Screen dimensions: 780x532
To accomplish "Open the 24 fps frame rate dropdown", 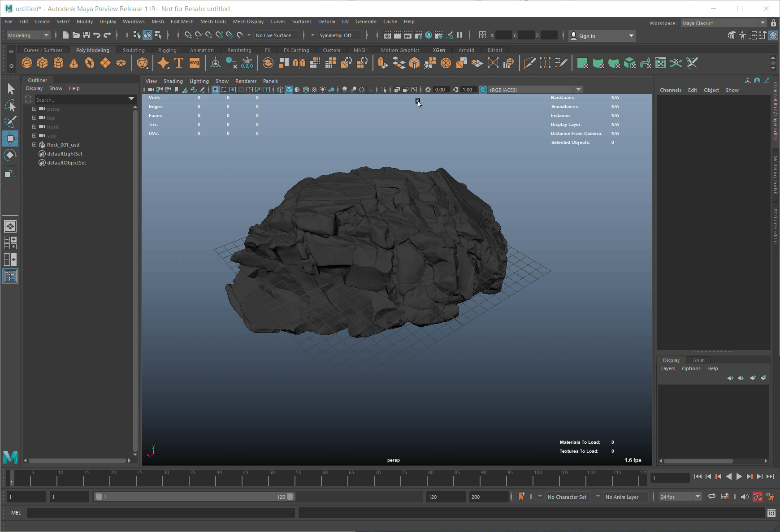I will tap(680, 497).
